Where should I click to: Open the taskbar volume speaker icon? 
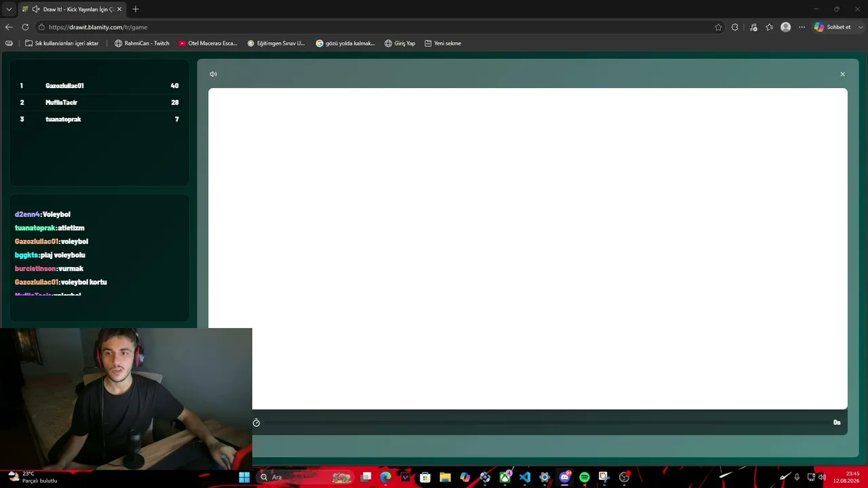[x=822, y=477]
